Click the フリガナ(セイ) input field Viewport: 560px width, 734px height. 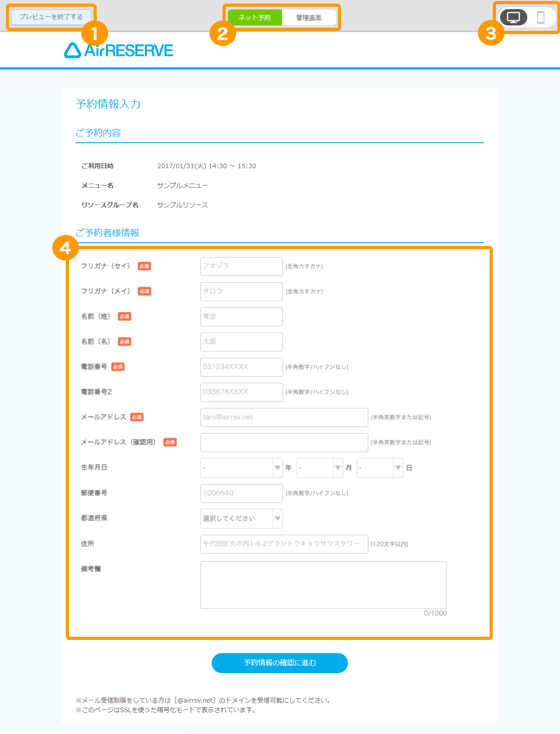click(x=242, y=266)
